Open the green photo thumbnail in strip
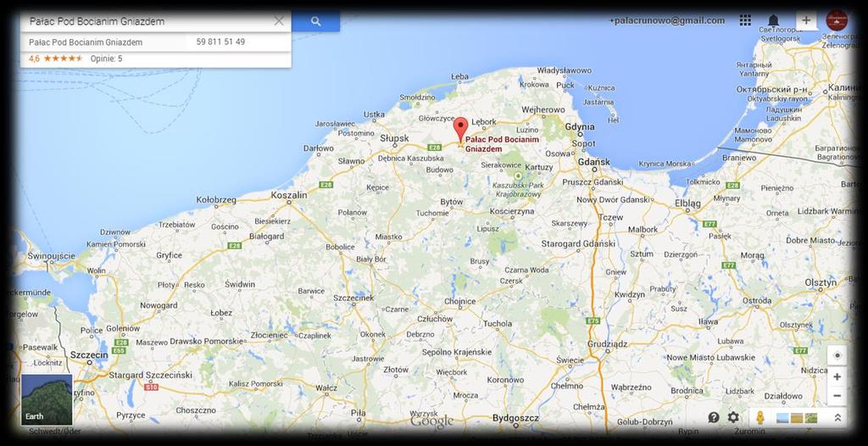 pyautogui.click(x=810, y=418)
